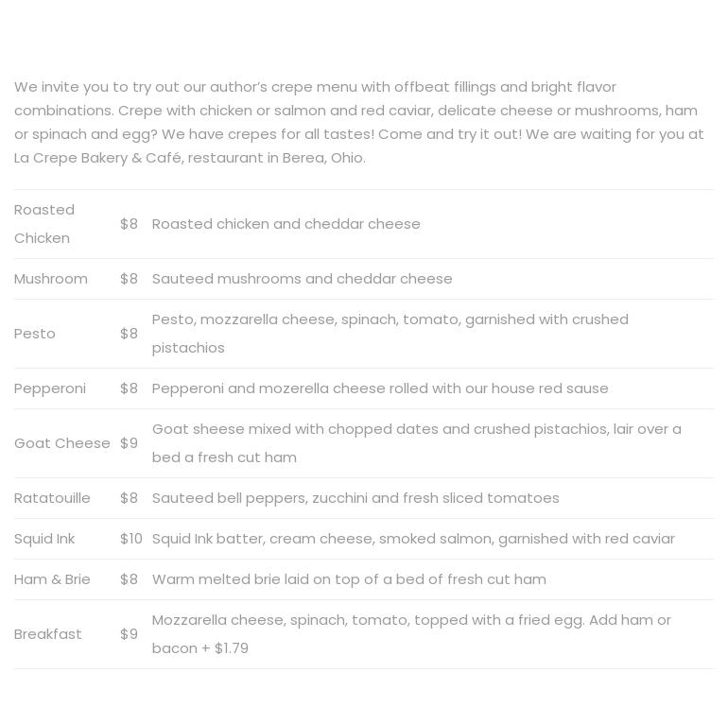The width and height of the screenshot is (728, 707).
Task: Click the intro paragraph about crepe menu
Action: pyautogui.click(x=359, y=122)
